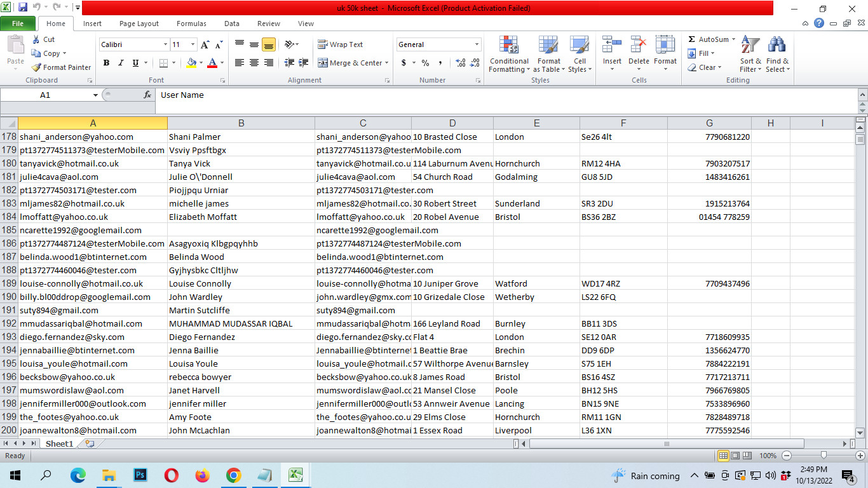Increase font size with Grow Font

click(x=205, y=44)
